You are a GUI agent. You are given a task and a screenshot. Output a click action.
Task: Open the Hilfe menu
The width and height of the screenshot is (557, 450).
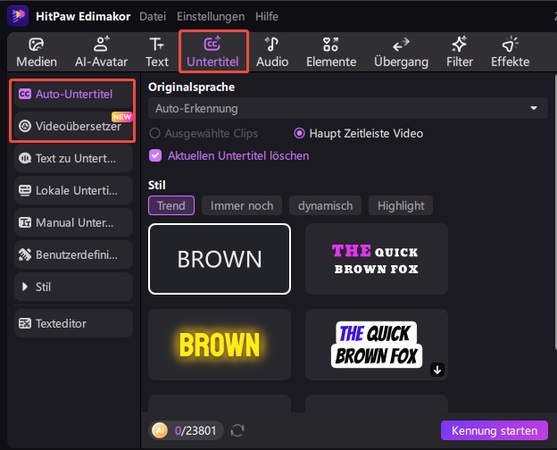267,16
